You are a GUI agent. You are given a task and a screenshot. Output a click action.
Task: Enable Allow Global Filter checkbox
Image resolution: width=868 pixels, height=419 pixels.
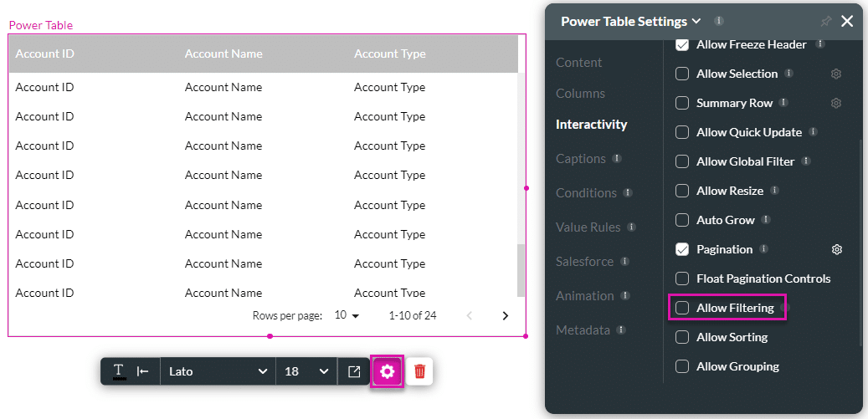[682, 161]
